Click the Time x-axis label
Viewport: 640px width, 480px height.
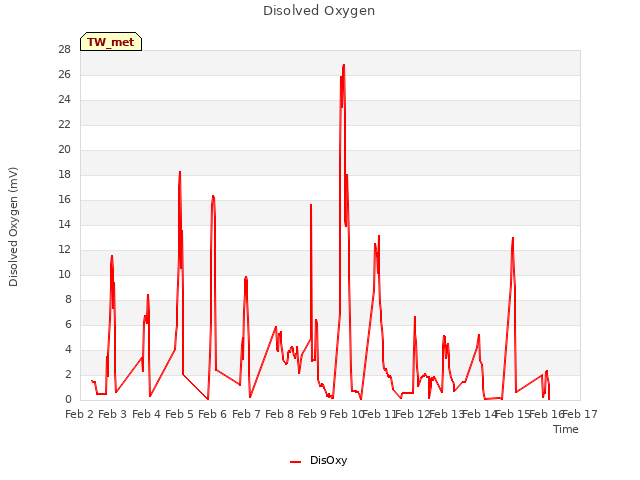[x=566, y=429]
